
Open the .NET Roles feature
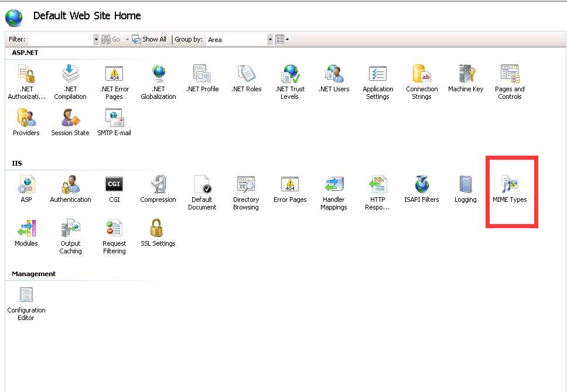tap(246, 78)
